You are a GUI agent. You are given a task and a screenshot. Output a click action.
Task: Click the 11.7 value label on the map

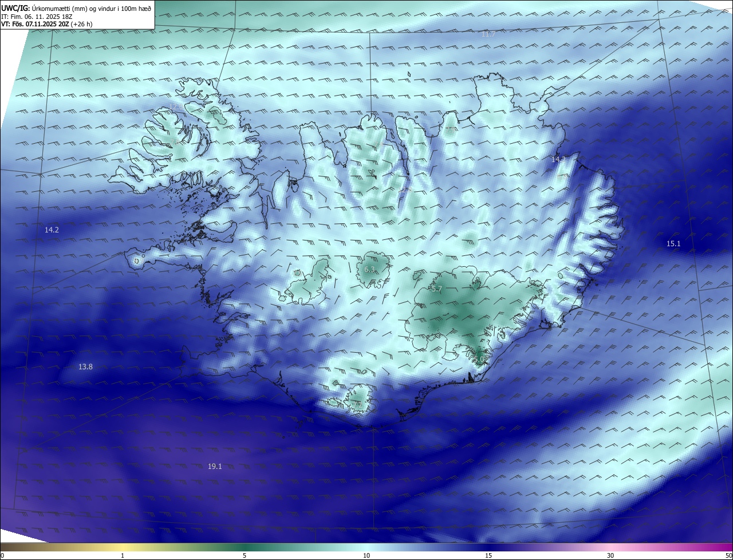click(x=488, y=34)
